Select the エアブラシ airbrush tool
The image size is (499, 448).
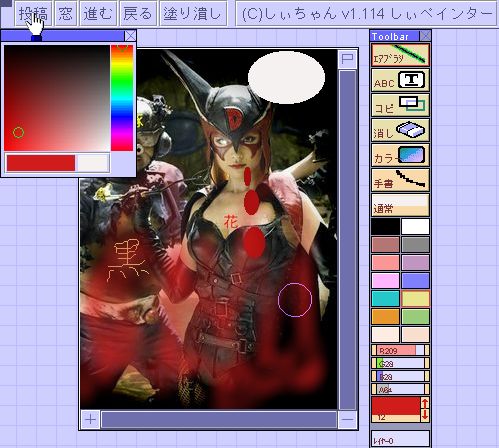400,55
